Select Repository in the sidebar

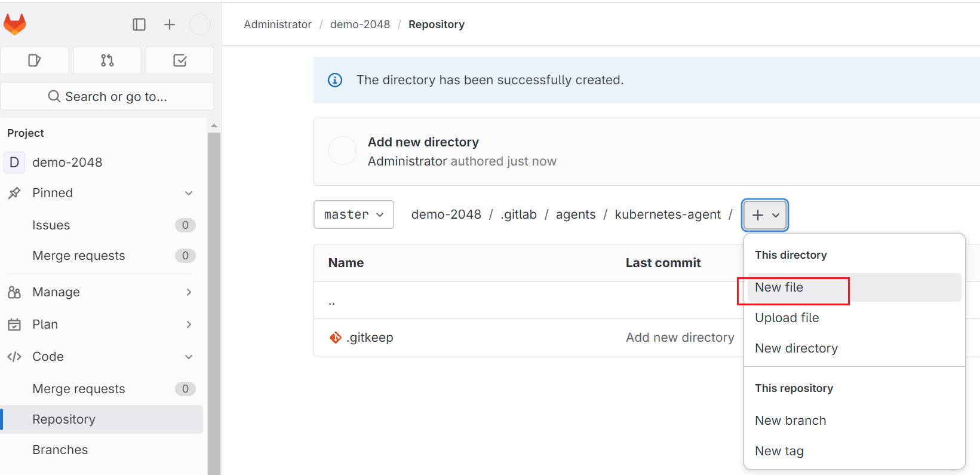click(102, 419)
